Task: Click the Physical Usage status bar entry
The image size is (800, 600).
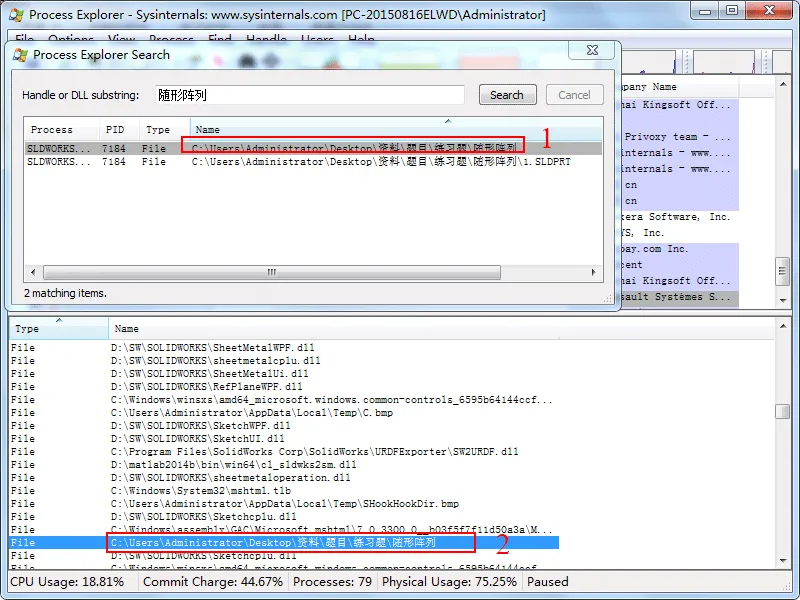Action: 449,582
